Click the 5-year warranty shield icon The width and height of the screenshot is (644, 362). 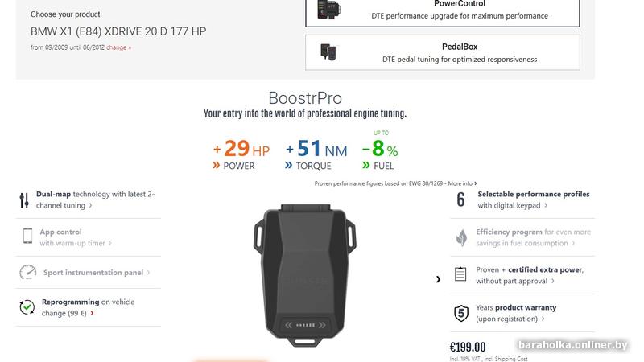(461, 313)
